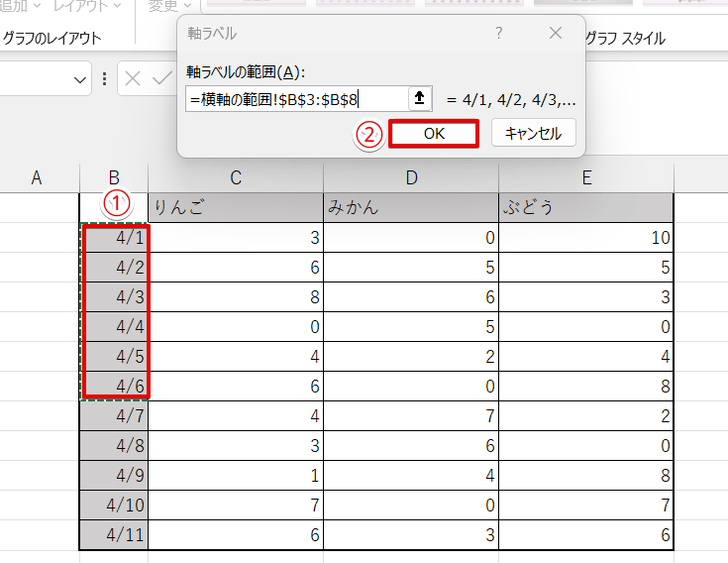Click the りんご header cell
The width and height of the screenshot is (728, 563).
pyautogui.click(x=236, y=207)
